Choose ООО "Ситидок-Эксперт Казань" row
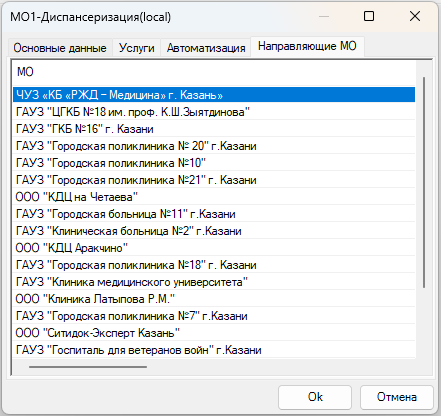The image size is (441, 416). click(214, 333)
